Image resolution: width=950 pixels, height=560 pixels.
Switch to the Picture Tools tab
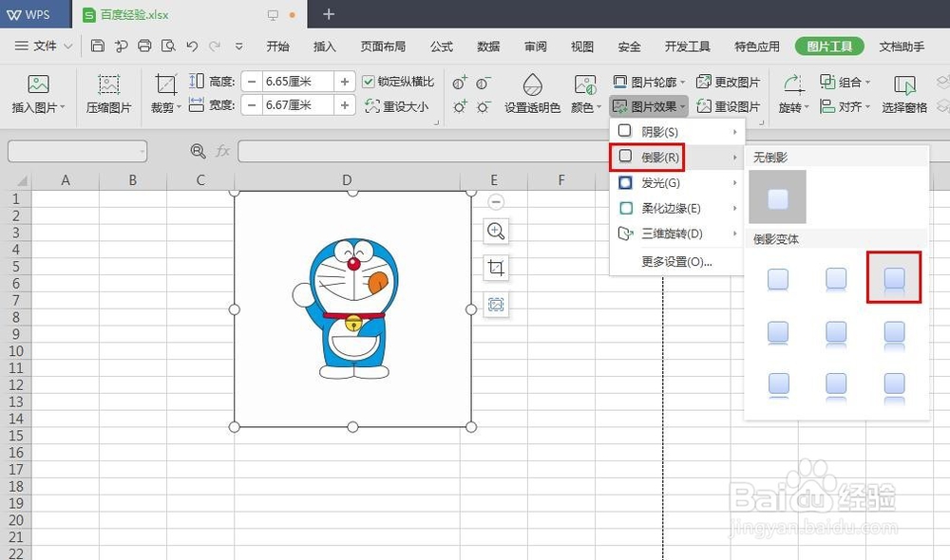tap(829, 46)
